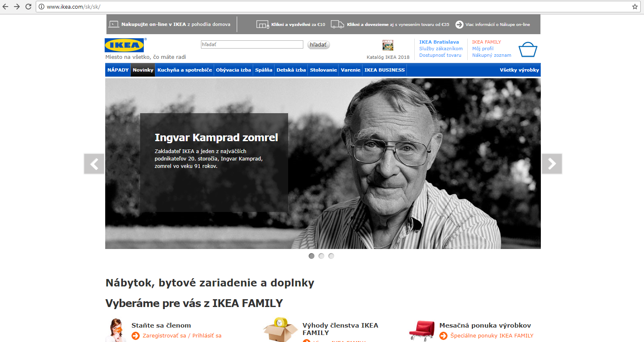
Task: Open the IKEA BUSINESS menu
Action: point(385,70)
